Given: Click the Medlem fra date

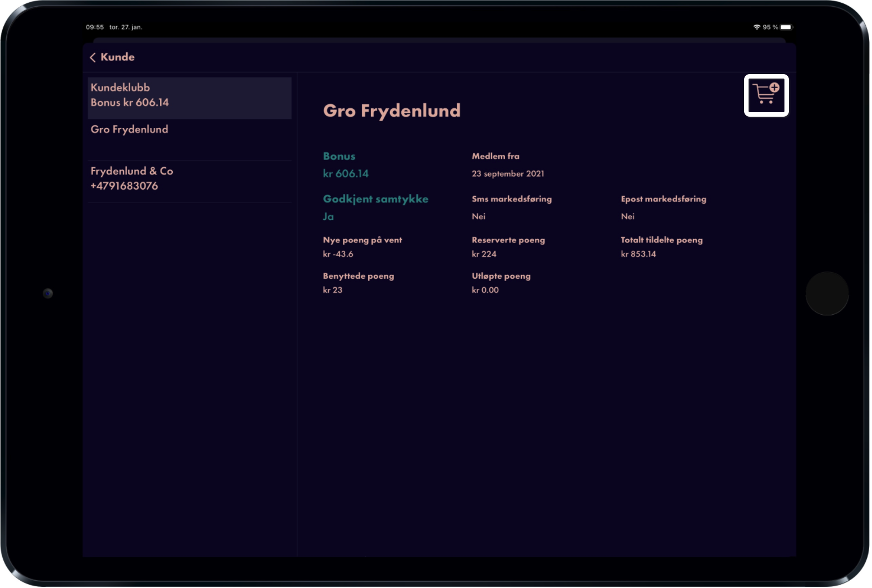Looking at the screenshot, I should click(509, 174).
